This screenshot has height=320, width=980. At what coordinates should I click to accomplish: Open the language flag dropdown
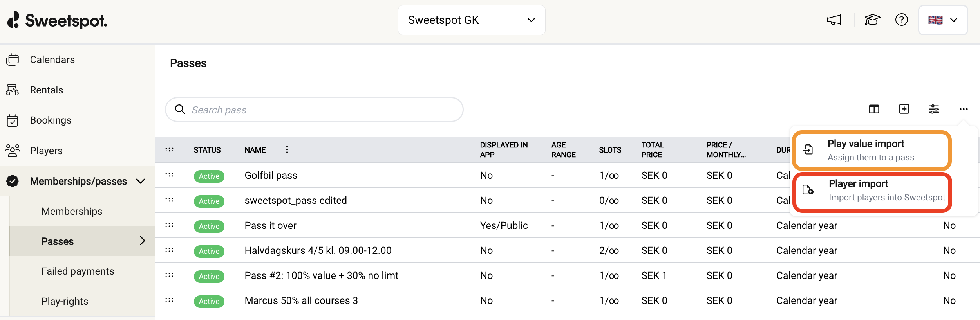click(x=943, y=20)
